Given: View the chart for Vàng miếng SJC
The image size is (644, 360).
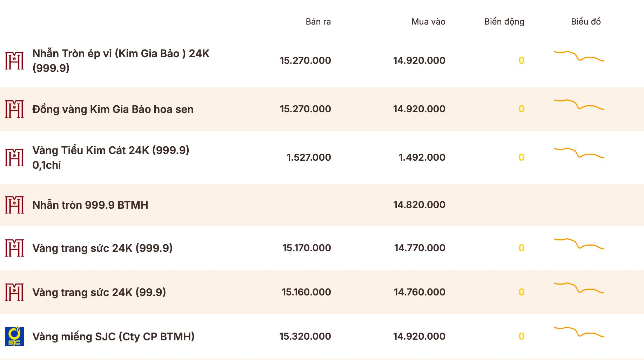Looking at the screenshot, I should 579,332.
